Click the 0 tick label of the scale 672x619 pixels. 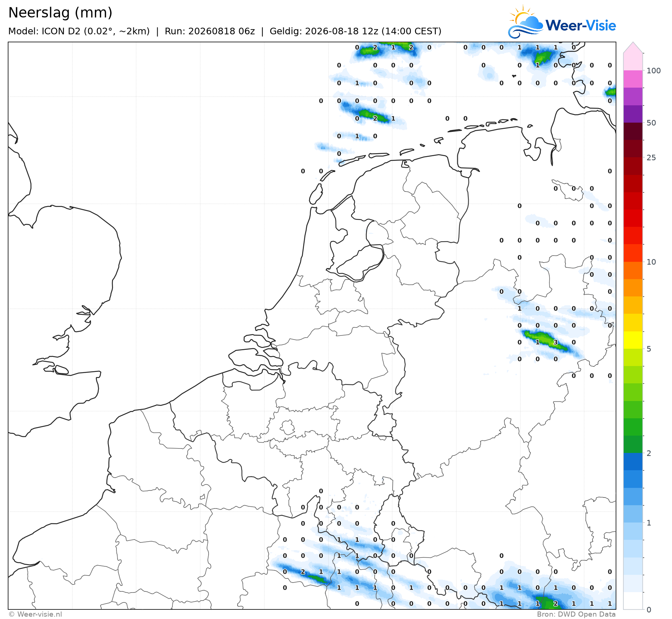pyautogui.click(x=649, y=609)
